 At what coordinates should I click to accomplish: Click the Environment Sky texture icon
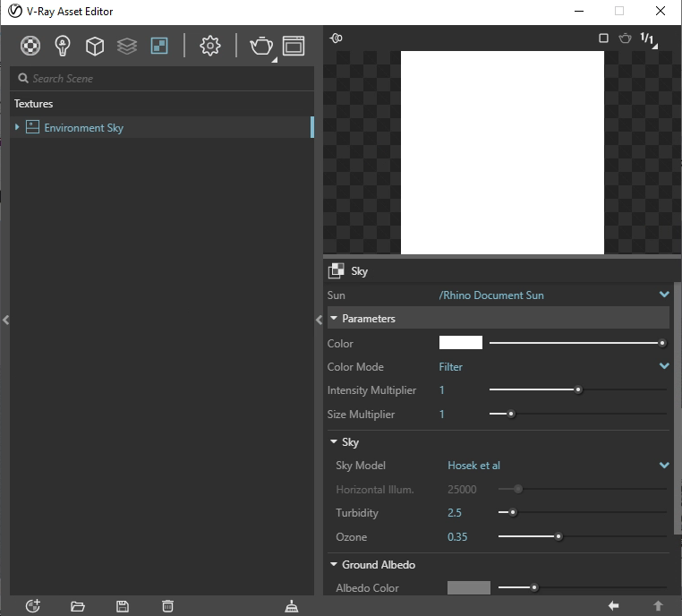[x=32, y=127]
